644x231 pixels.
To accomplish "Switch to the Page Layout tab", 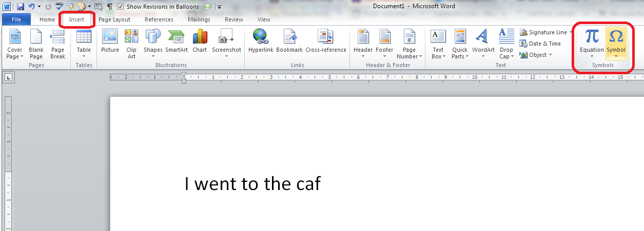I will (114, 19).
